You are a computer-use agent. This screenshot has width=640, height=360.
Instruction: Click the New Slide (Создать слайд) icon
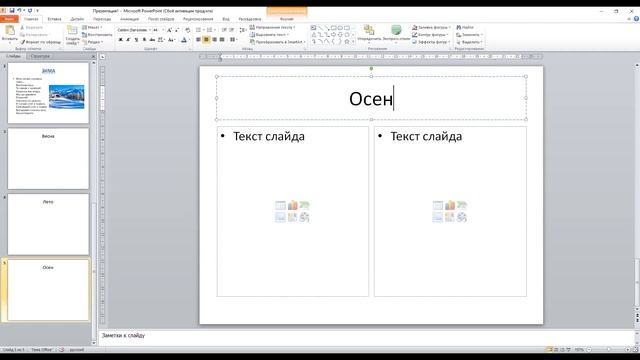72,31
